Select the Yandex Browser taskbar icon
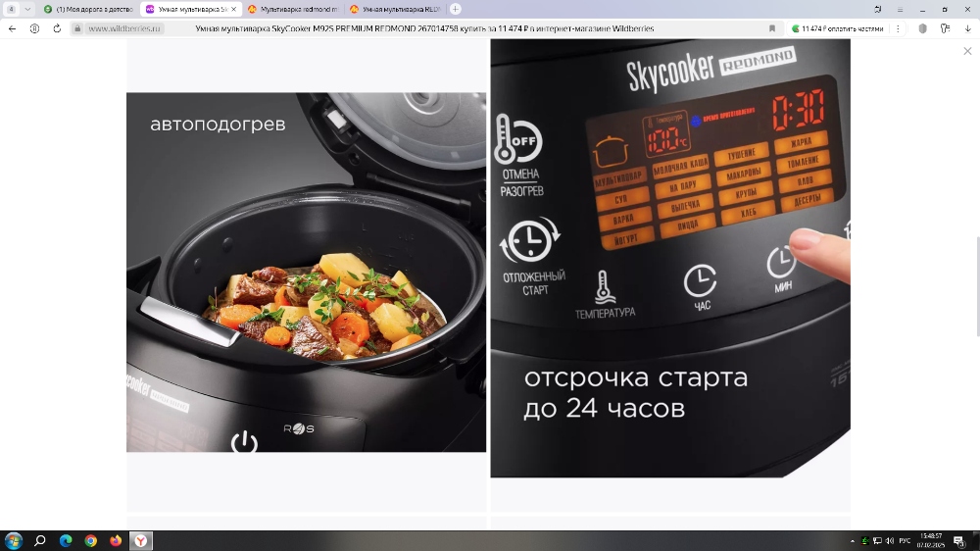The width and height of the screenshot is (980, 551). pyautogui.click(x=141, y=540)
